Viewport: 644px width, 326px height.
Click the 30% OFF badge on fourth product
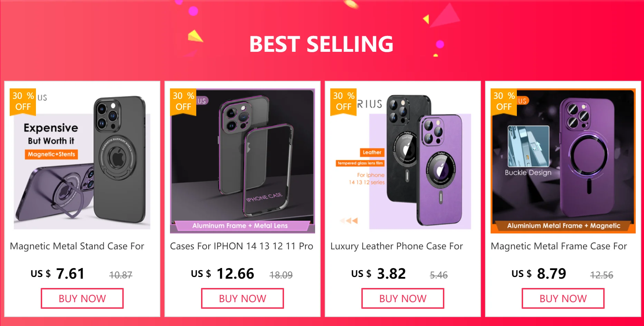click(x=504, y=102)
